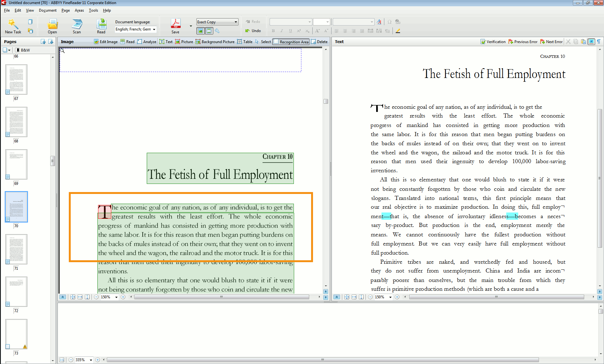Toggle the B&W page view mode
The height and width of the screenshot is (364, 604).
(23, 50)
